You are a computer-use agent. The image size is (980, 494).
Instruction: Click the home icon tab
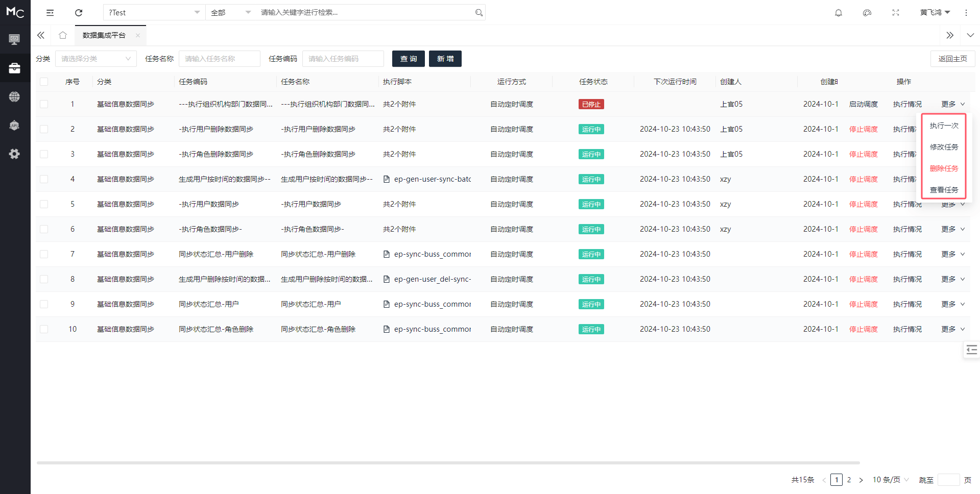63,35
